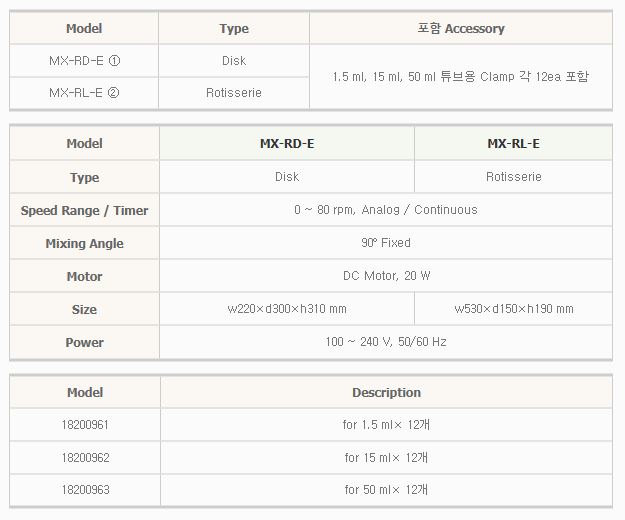Screen dimensions: 625x520
Task: Click the Description column header
Action: [386, 393]
